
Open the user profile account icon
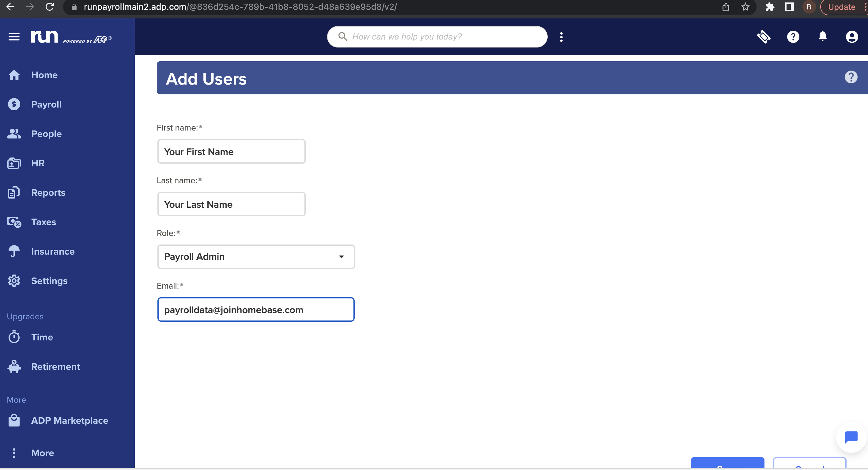coord(851,37)
